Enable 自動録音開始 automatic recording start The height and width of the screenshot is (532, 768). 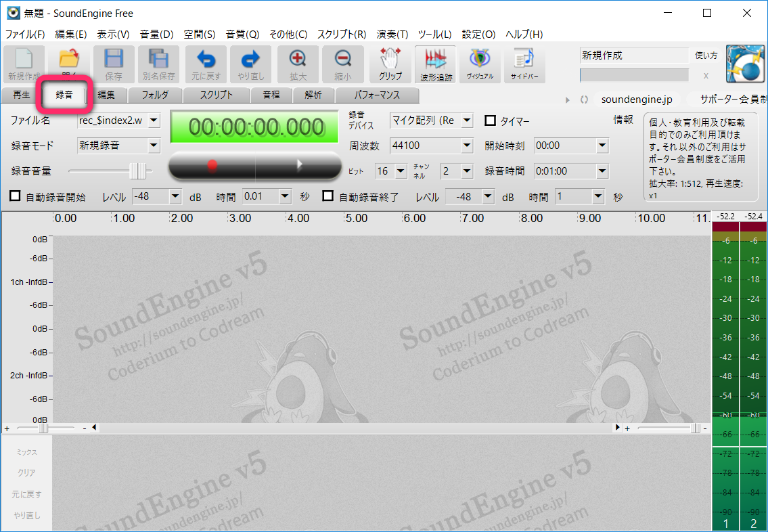pyautogui.click(x=14, y=196)
